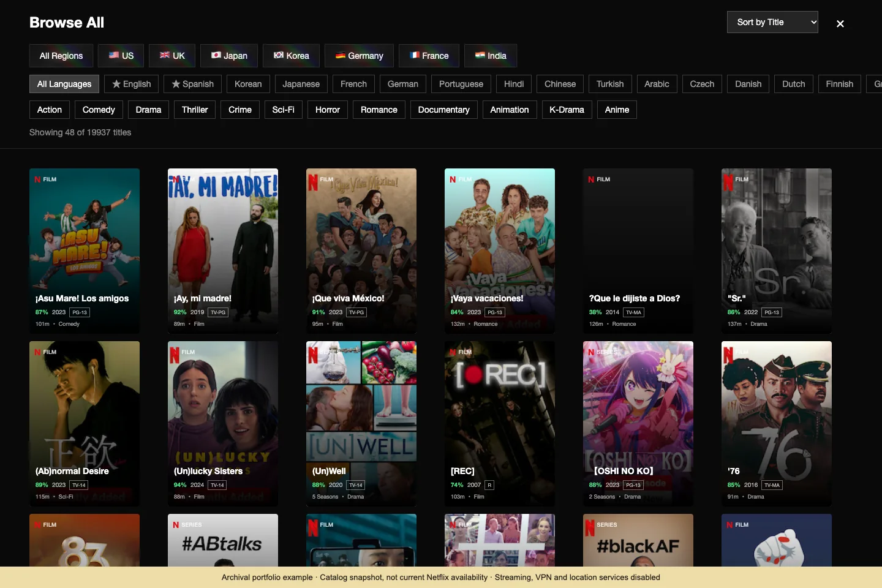882x588 pixels.
Task: Choose the Chinese language filter
Action: pos(560,84)
